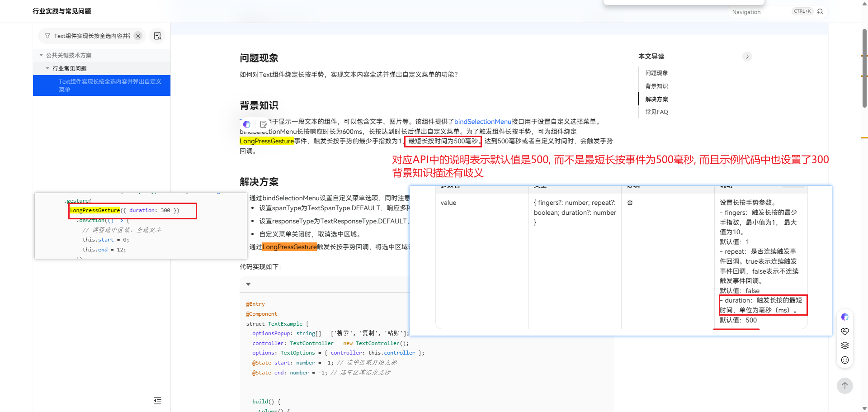Click the filter funnel icon in sidebar
Image resolution: width=868 pixels, height=412 pixels.
tap(47, 36)
